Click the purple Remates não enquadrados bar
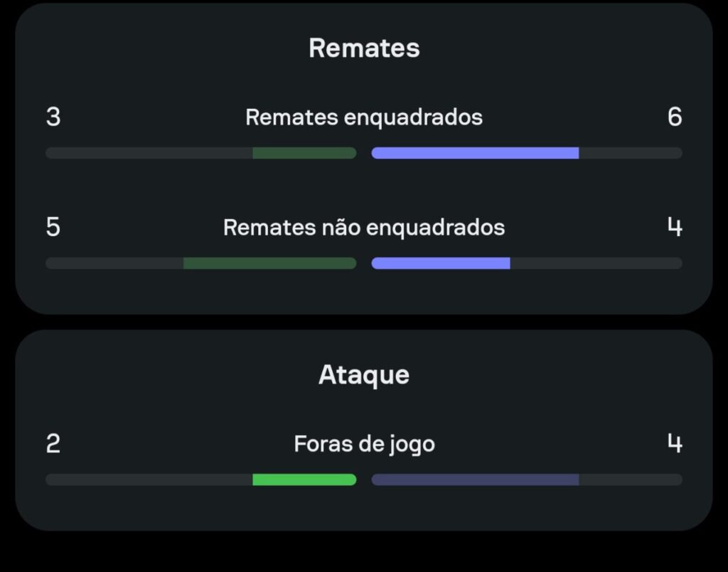This screenshot has height=572, width=728. (x=441, y=263)
